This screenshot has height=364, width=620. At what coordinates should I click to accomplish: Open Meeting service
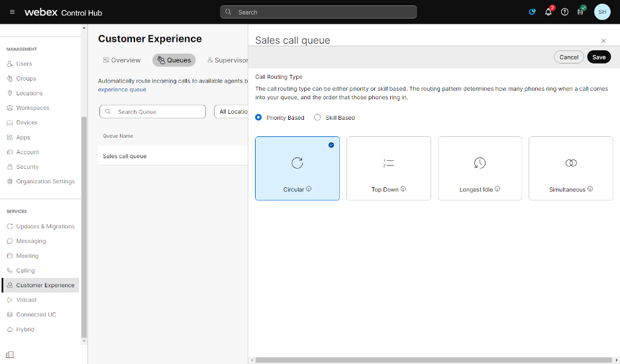(27, 255)
